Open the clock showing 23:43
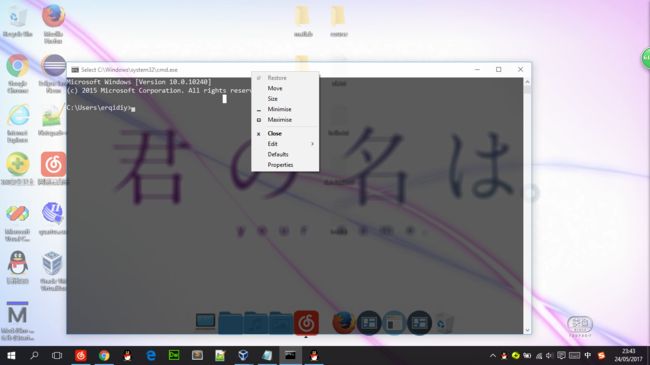The height and width of the screenshot is (365, 650). [x=629, y=355]
